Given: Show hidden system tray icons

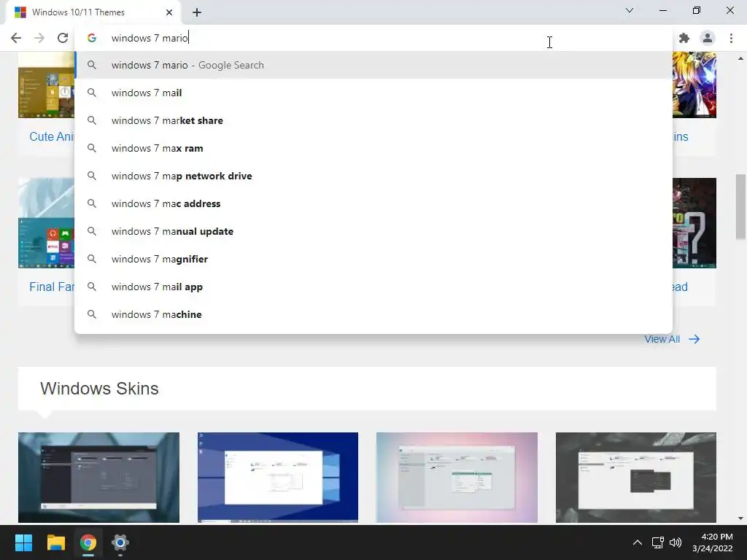Looking at the screenshot, I should point(637,542).
